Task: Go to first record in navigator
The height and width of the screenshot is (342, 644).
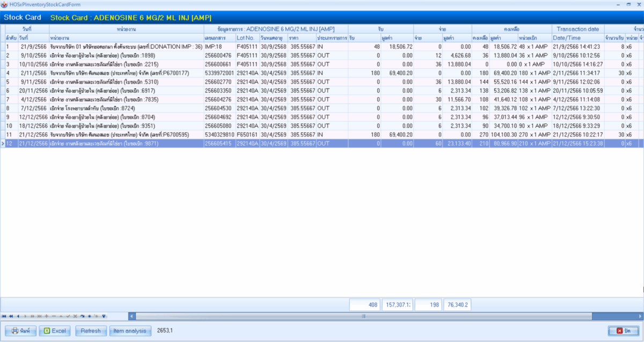Action: [x=4, y=316]
